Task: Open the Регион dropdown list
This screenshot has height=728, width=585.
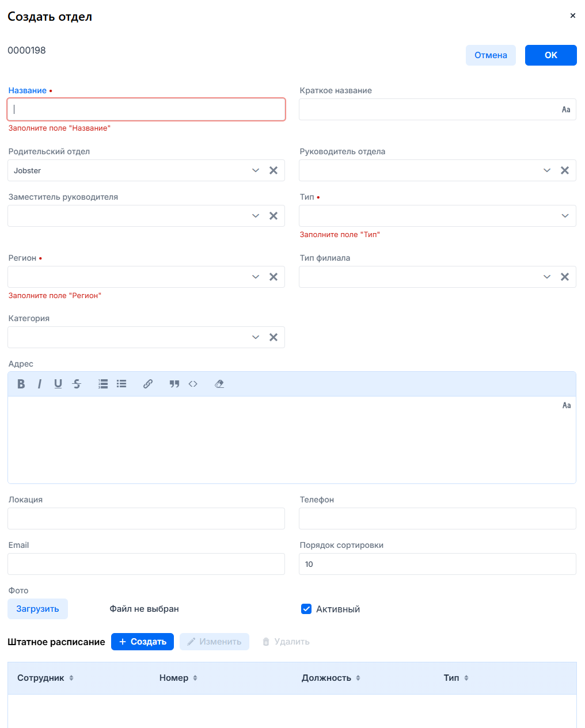Action: coord(256,277)
